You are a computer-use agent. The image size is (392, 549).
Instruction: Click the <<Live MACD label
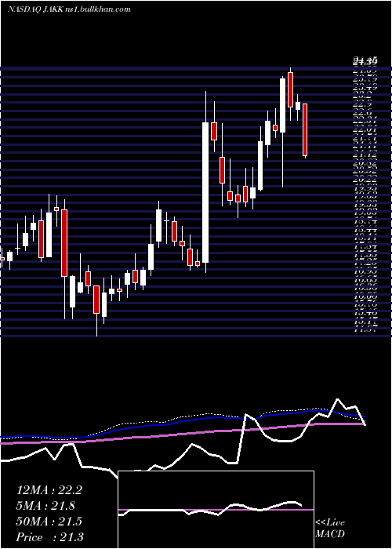[330, 529]
